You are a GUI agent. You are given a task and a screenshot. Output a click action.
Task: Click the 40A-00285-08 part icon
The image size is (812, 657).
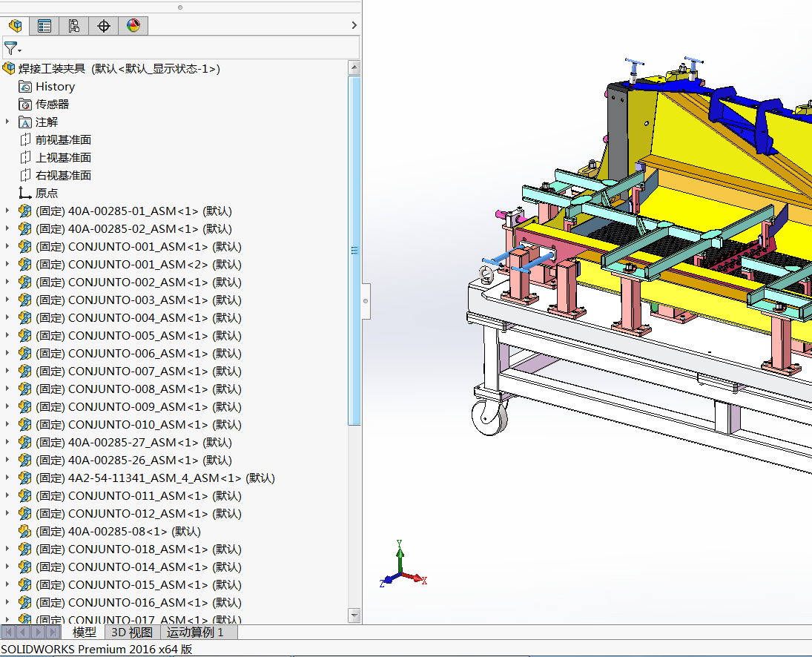pos(25,531)
